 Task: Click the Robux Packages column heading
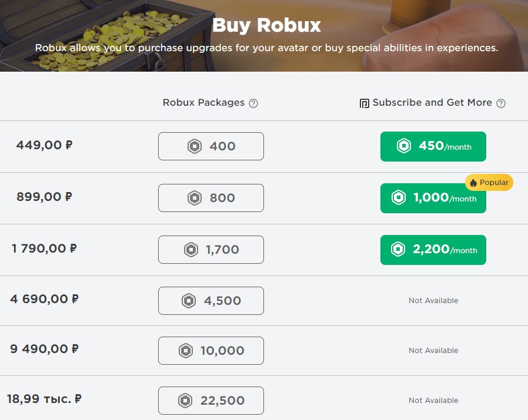click(203, 102)
